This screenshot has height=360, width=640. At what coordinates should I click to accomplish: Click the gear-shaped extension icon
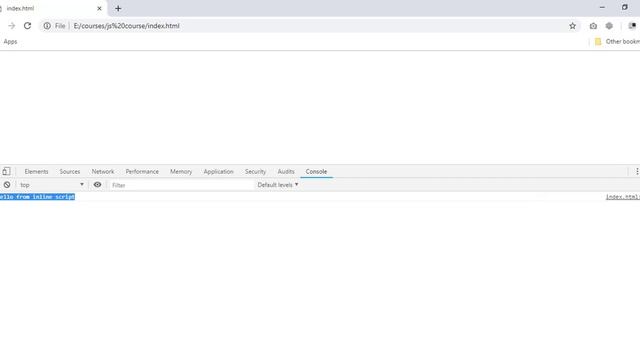609,26
